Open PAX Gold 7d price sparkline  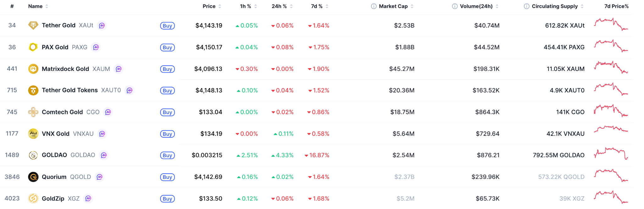pyautogui.click(x=611, y=46)
